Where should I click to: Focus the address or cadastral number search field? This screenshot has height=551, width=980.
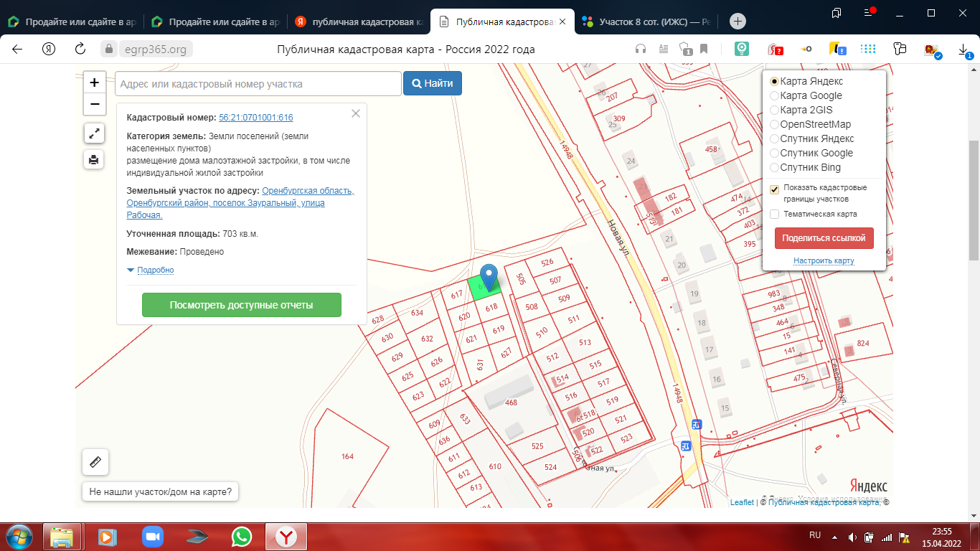tap(258, 83)
